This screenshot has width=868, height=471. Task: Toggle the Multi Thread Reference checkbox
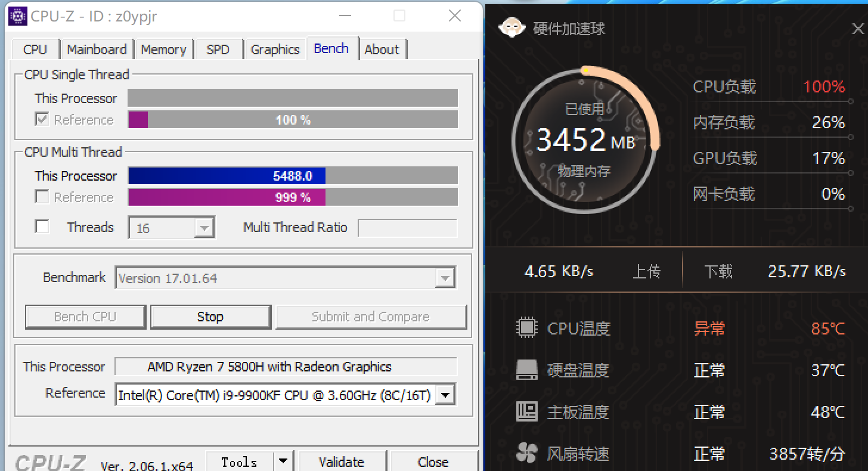click(42, 197)
